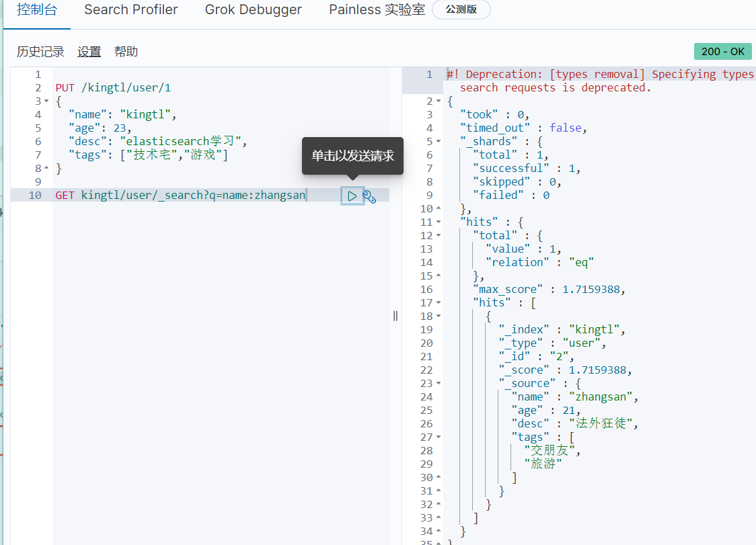Collapse the "tags" array at line 27
This screenshot has height=545, width=756.
439,437
